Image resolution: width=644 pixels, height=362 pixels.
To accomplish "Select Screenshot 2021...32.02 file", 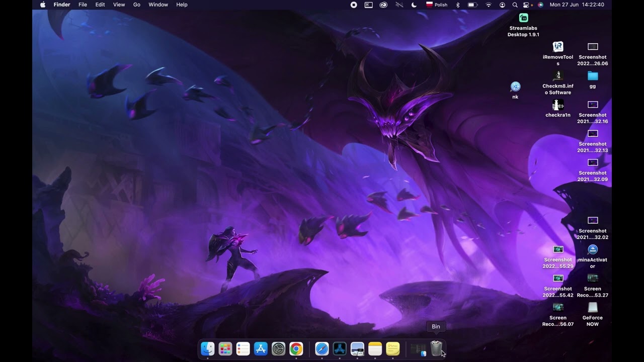I will click(593, 220).
